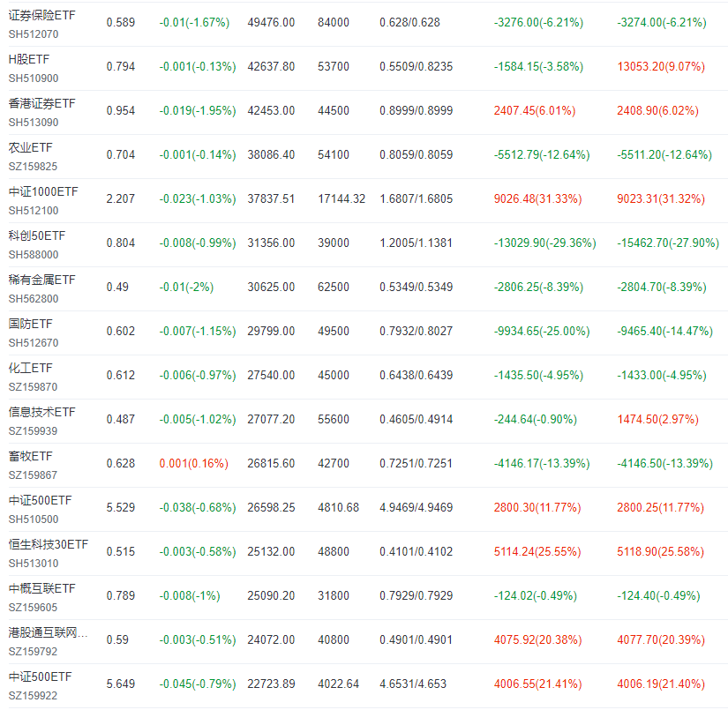Click the loss -124.02(-0.49%)
This screenshot has width=728, height=710.
[536, 595]
